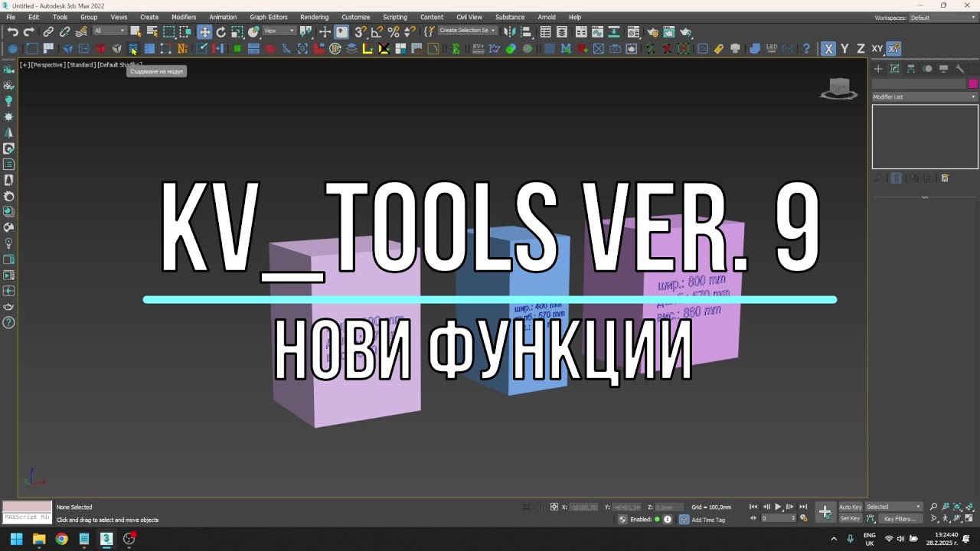The height and width of the screenshot is (551, 980).
Task: Open the Scripting menu
Action: 395,17
